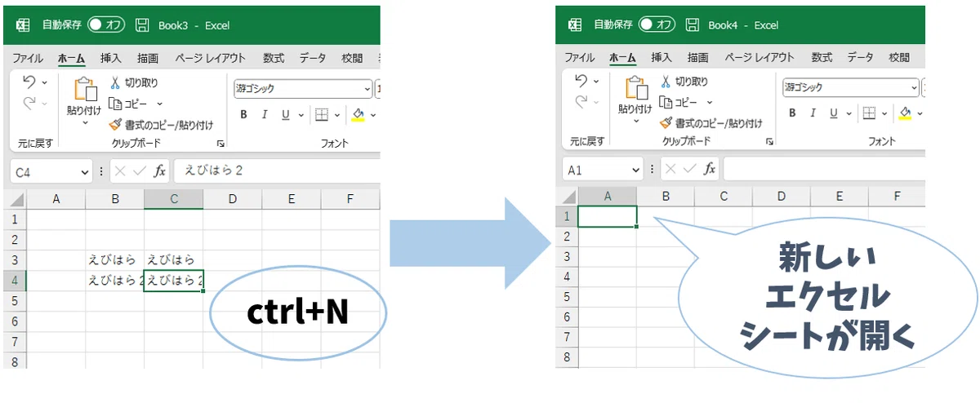Click 書式のコピー/貼り付け in Book4
The width and height of the screenshot is (980, 403).
[x=710, y=123]
